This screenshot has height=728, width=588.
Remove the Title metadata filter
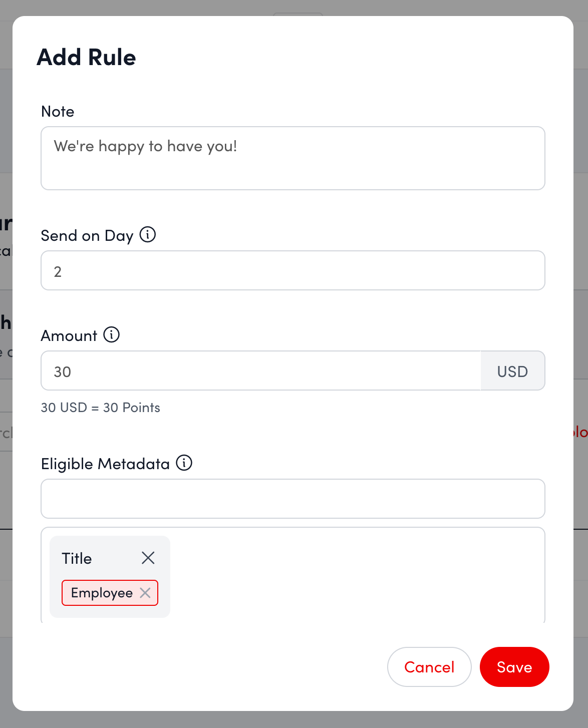(x=148, y=558)
